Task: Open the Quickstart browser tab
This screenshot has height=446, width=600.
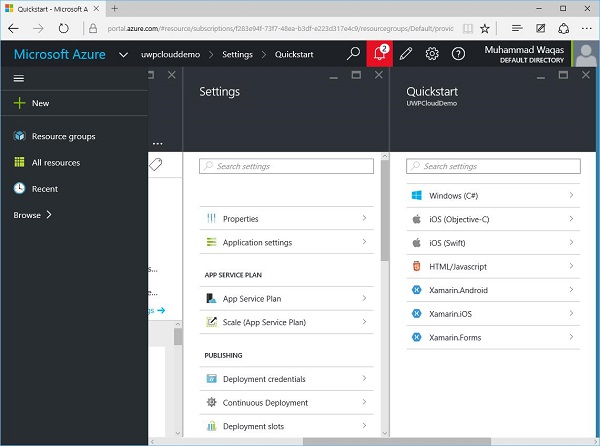Action: tap(52, 9)
